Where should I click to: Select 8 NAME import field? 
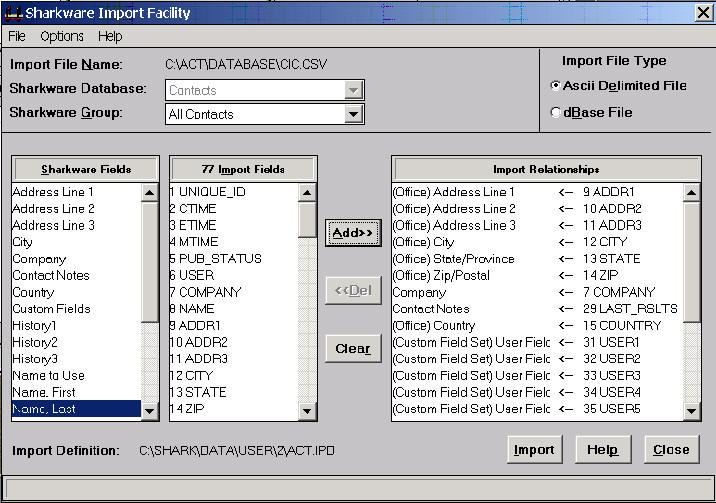[x=234, y=309]
